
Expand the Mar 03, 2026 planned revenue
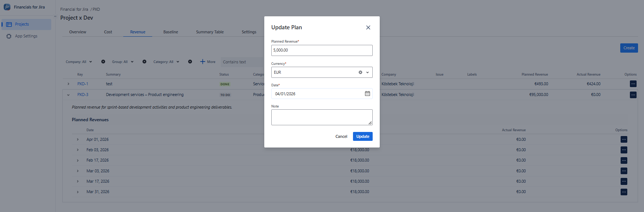point(78,171)
